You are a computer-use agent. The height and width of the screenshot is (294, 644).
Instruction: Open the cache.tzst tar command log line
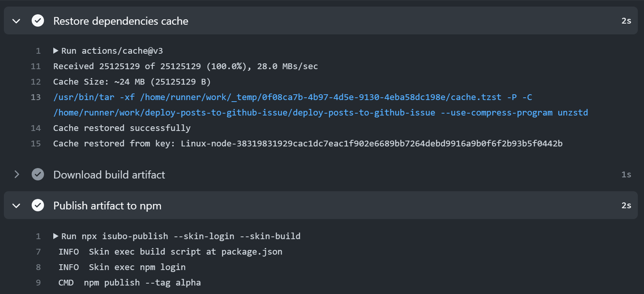tap(270, 97)
